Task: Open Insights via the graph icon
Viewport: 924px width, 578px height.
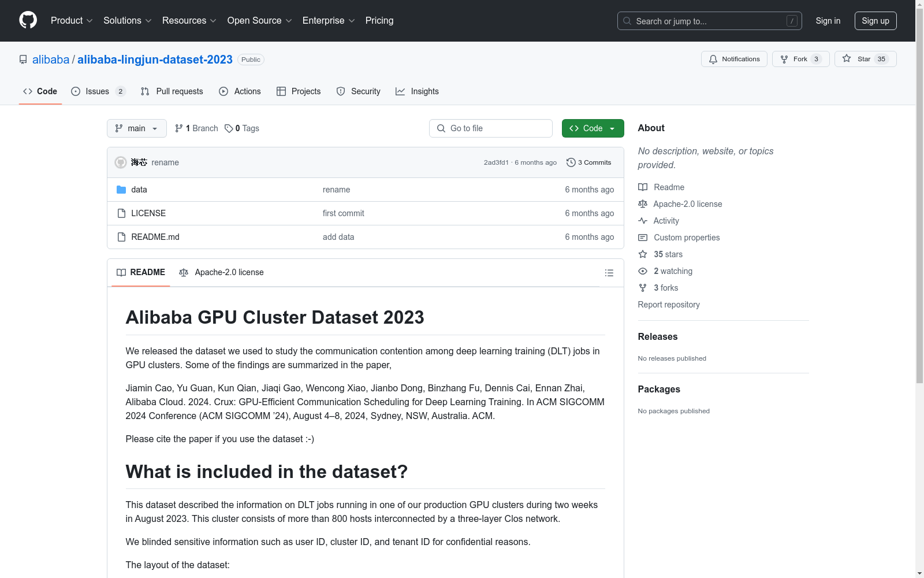Action: tap(400, 91)
